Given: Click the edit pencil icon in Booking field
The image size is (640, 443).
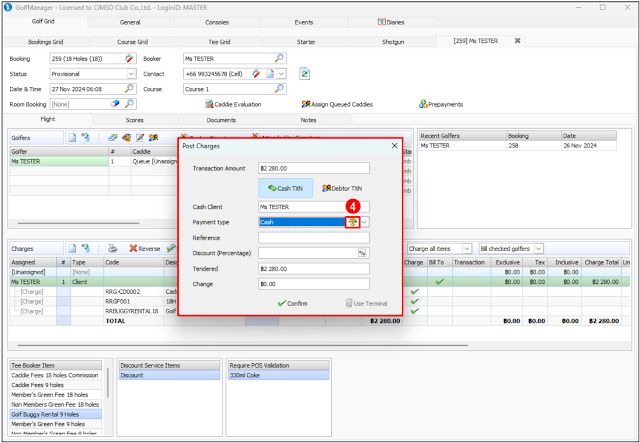Looking at the screenshot, I should 129,58.
